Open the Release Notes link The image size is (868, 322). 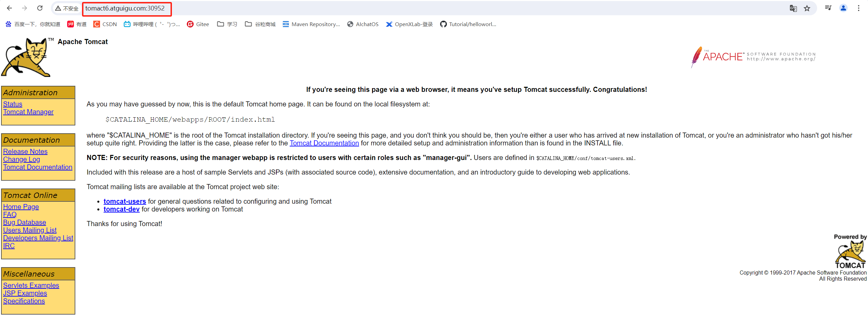pyautogui.click(x=25, y=152)
